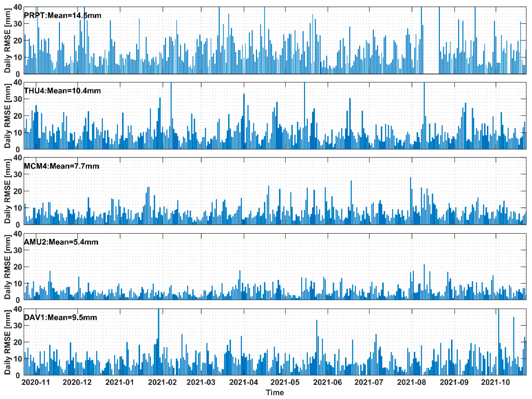
Task: Click the DAV1:Mean=9.5mm label
Action: point(60,317)
